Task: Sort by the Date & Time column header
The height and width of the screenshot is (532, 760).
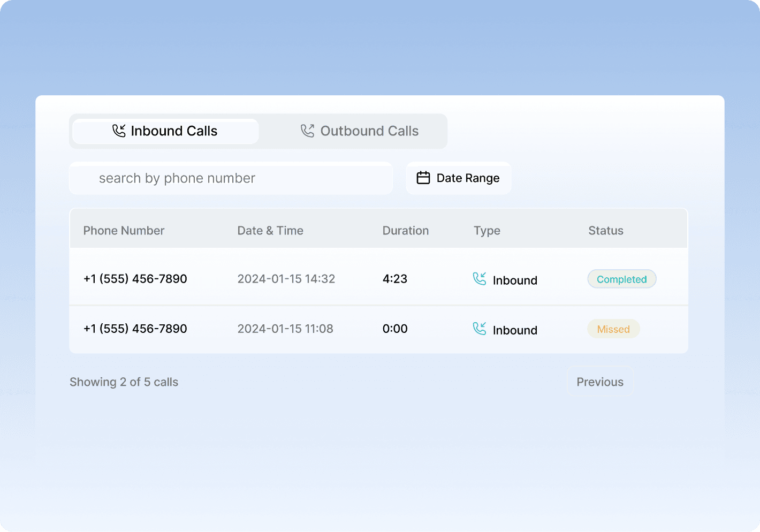Action: coord(270,231)
